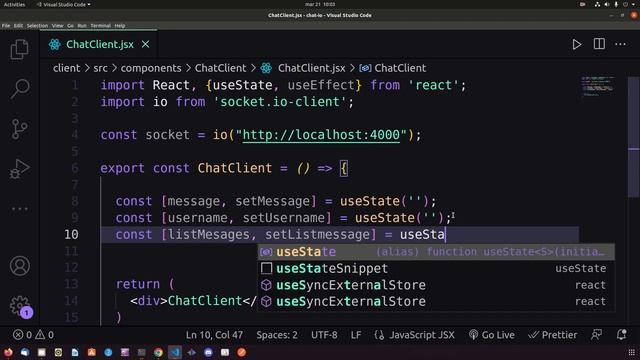Viewport: 640px width, 360px height.
Task: Show additional views ellipsis in activity bar
Action: 19,209
